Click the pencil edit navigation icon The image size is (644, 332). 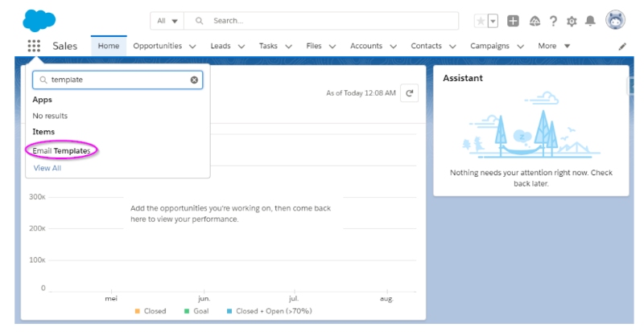[x=622, y=47]
